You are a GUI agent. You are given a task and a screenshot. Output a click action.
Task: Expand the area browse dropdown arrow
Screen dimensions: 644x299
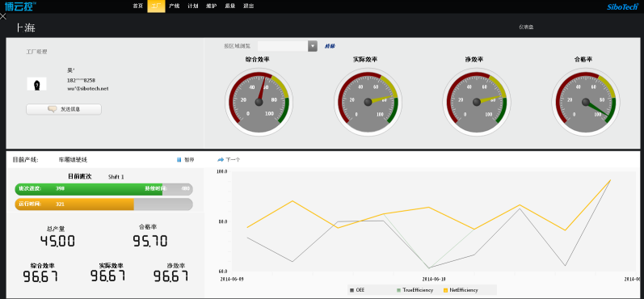point(313,46)
